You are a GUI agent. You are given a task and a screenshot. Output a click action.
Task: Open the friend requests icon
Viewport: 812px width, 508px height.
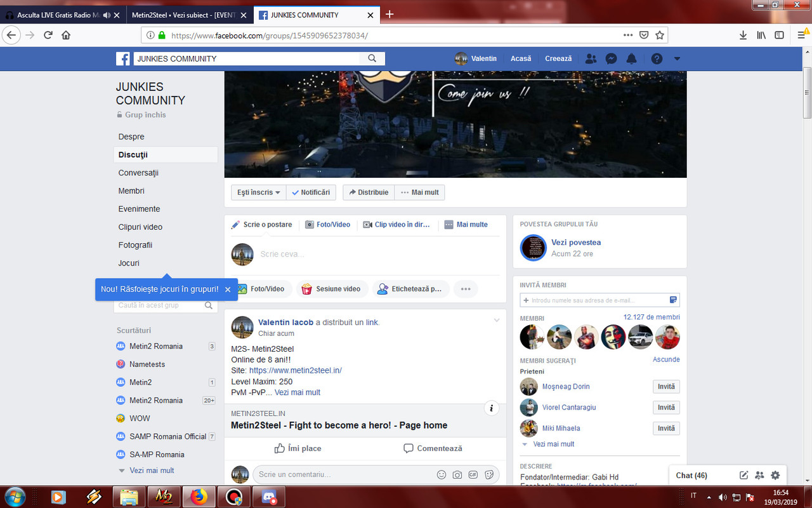pyautogui.click(x=591, y=58)
